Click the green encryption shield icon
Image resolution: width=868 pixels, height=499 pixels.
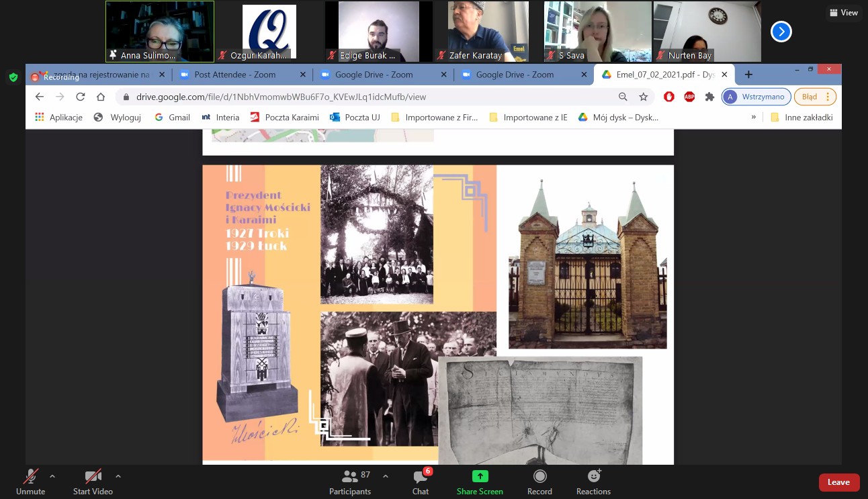coord(13,77)
